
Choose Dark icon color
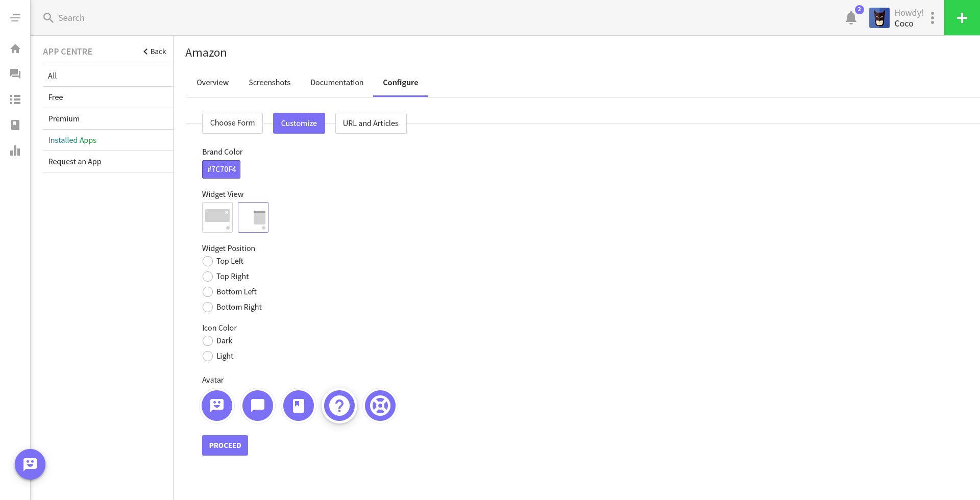(208, 341)
